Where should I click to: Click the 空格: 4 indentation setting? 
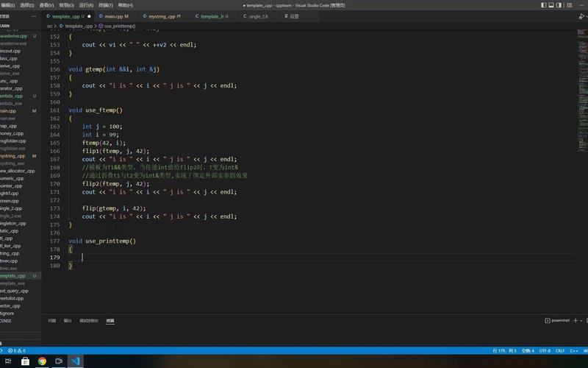click(528, 351)
